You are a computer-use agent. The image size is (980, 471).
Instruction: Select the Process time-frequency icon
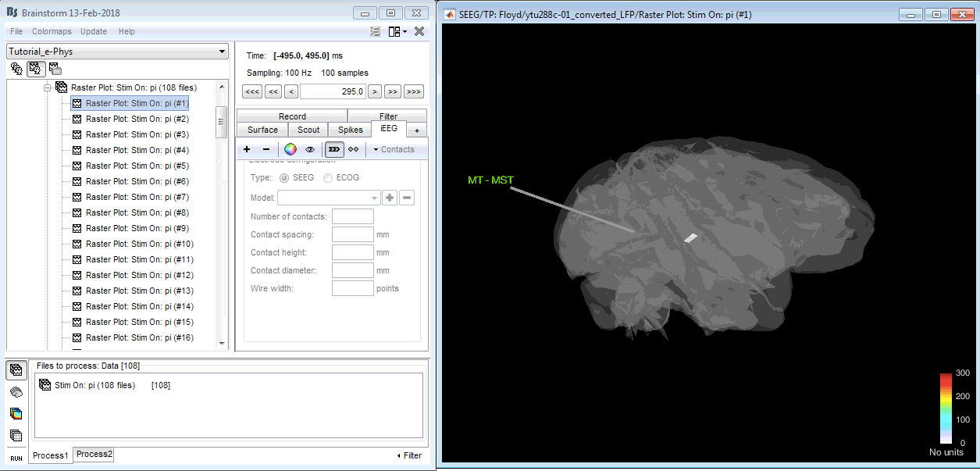pyautogui.click(x=16, y=413)
